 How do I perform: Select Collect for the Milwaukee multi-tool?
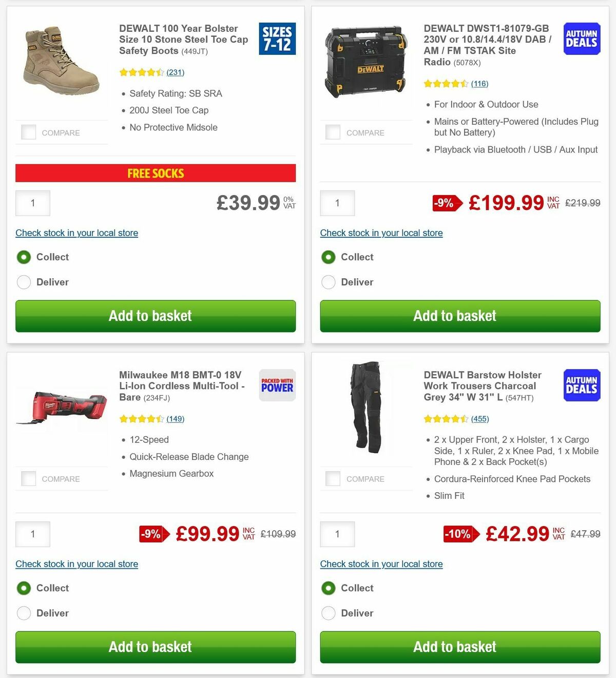(24, 588)
